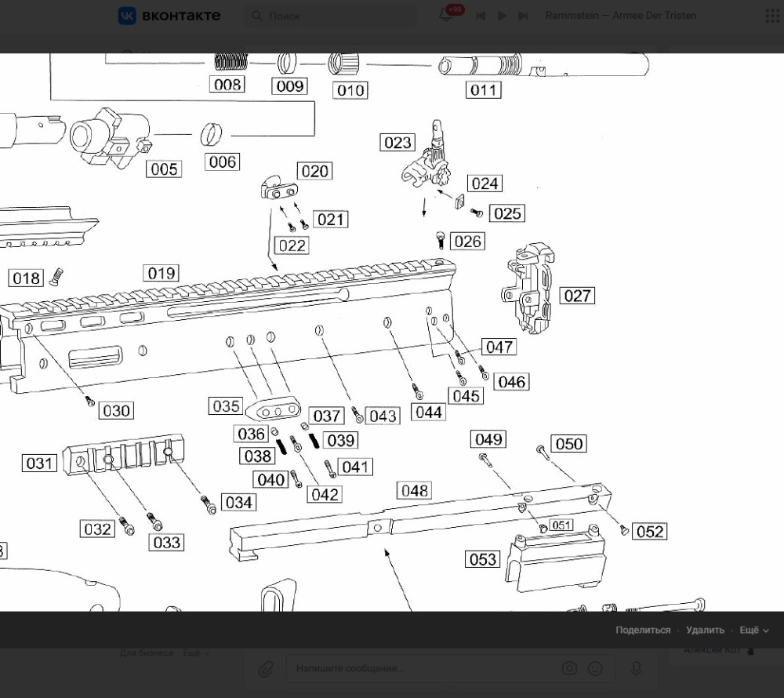The width and height of the screenshot is (784, 698).
Task: Open the apps grid menu
Action: click(x=772, y=16)
